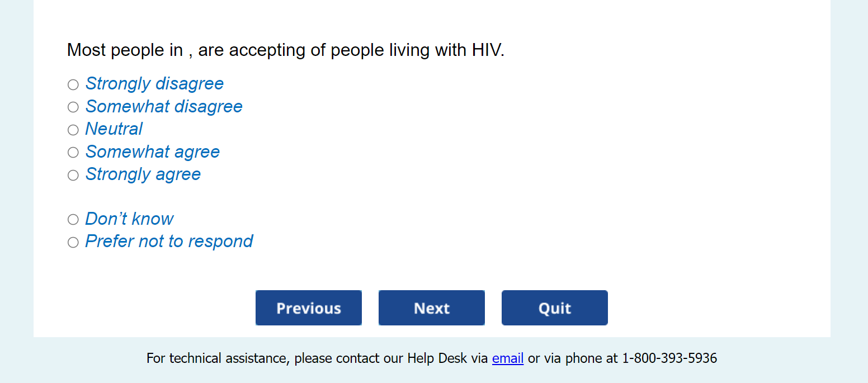Mark the Somewhat agree radio button
Screen dimensions: 868x383
tap(73, 153)
